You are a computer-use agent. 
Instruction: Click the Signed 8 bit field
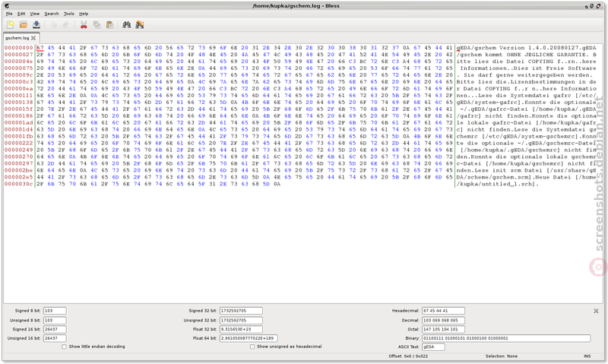[55, 311]
